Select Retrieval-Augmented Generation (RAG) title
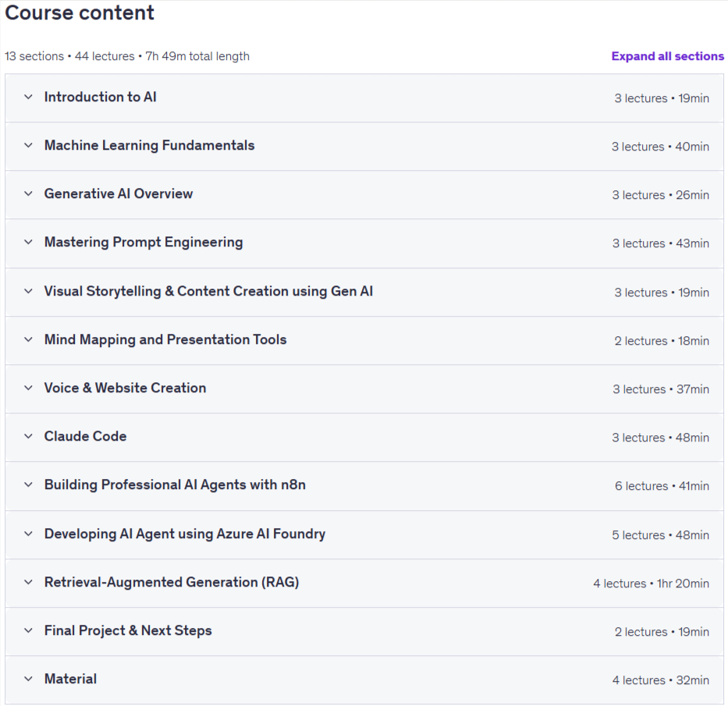The height and width of the screenshot is (706, 728). 172,583
